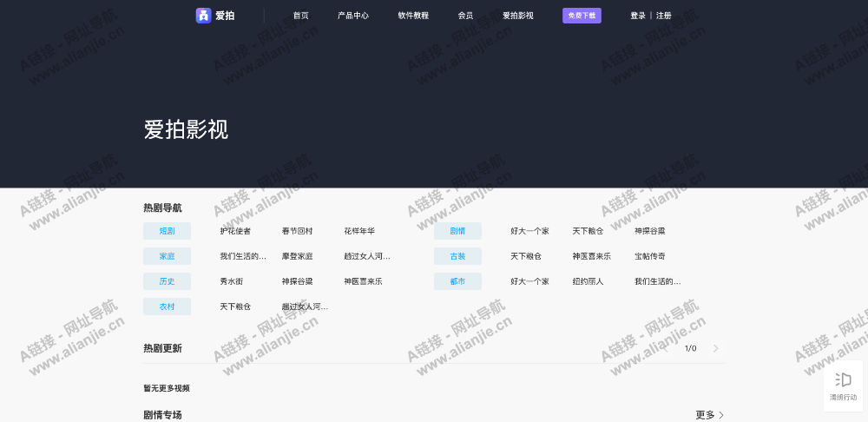Click the large 爱拍影视 banner title
Image resolution: width=868 pixels, height=422 pixels.
pos(186,129)
